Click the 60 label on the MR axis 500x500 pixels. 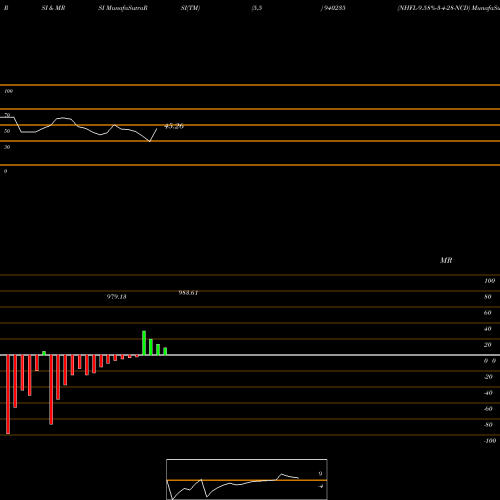pos(488,313)
